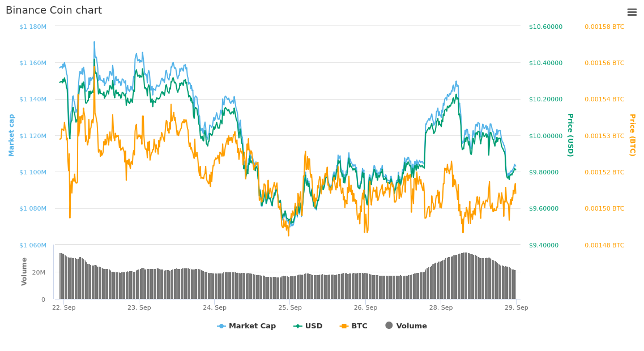Click the 29. Sep date tick
Viewport: 644px width, 351px height.
[x=516, y=307]
